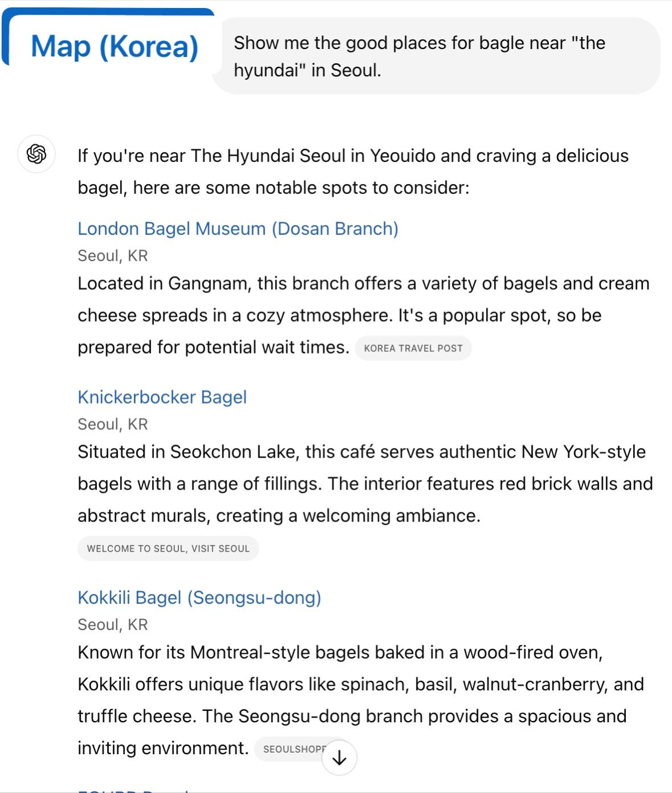Open the Knickerbocker Bagel link
This screenshot has height=793, width=672.
162,397
